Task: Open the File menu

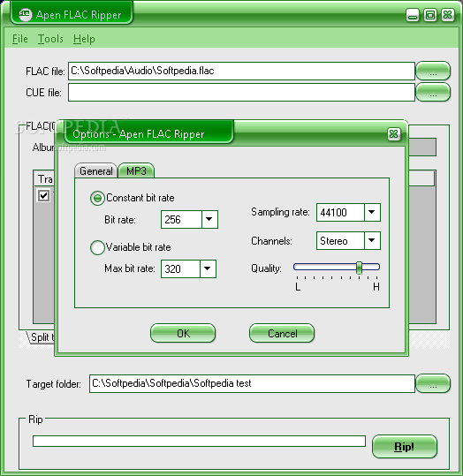Action: click(20, 39)
